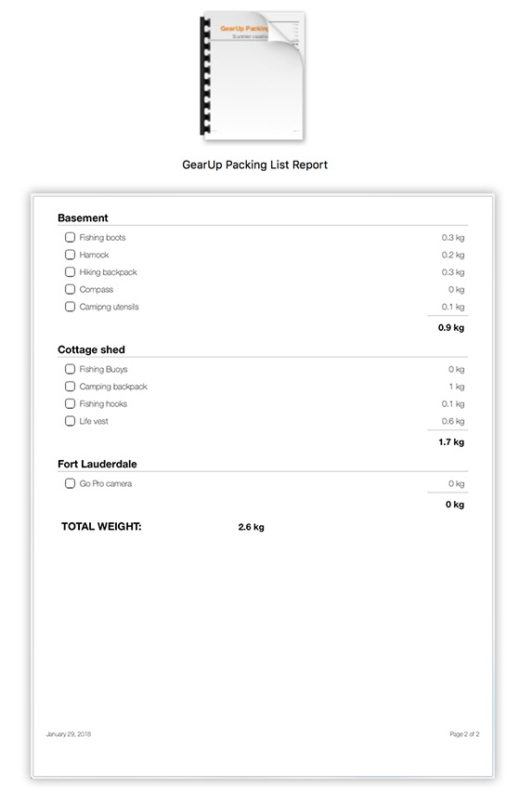Open the GearUp Packing List Report icon
Image resolution: width=532 pixels, height=802 pixels.
[x=253, y=75]
